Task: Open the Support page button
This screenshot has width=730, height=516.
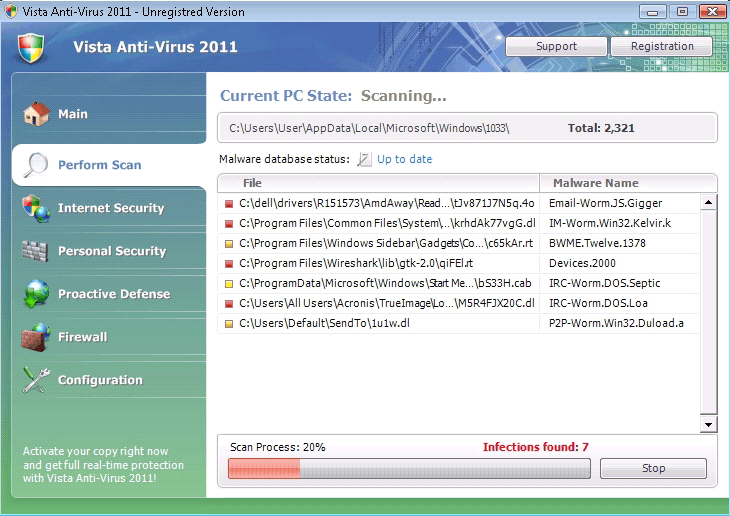Action: pos(556,46)
